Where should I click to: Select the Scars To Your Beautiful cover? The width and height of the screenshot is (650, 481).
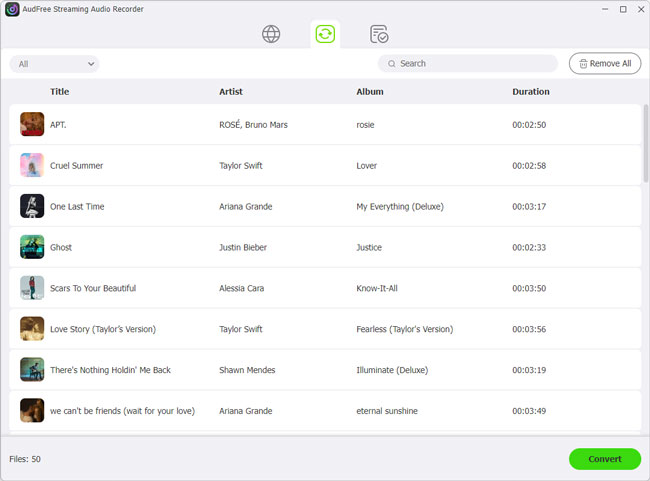(x=32, y=288)
